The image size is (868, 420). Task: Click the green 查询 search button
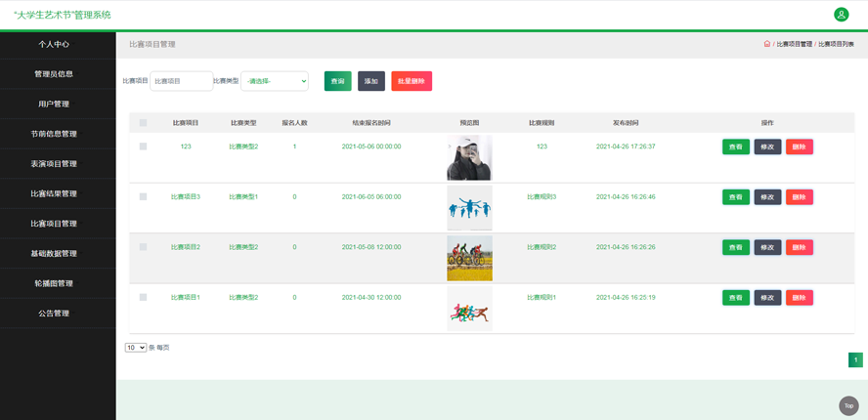[x=337, y=81]
